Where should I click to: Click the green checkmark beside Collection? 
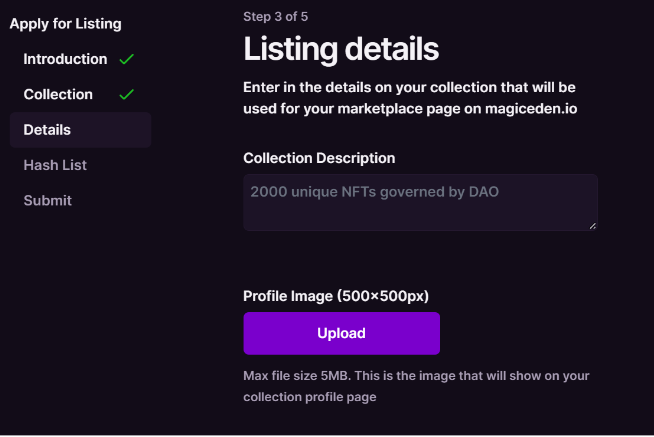tap(126, 95)
